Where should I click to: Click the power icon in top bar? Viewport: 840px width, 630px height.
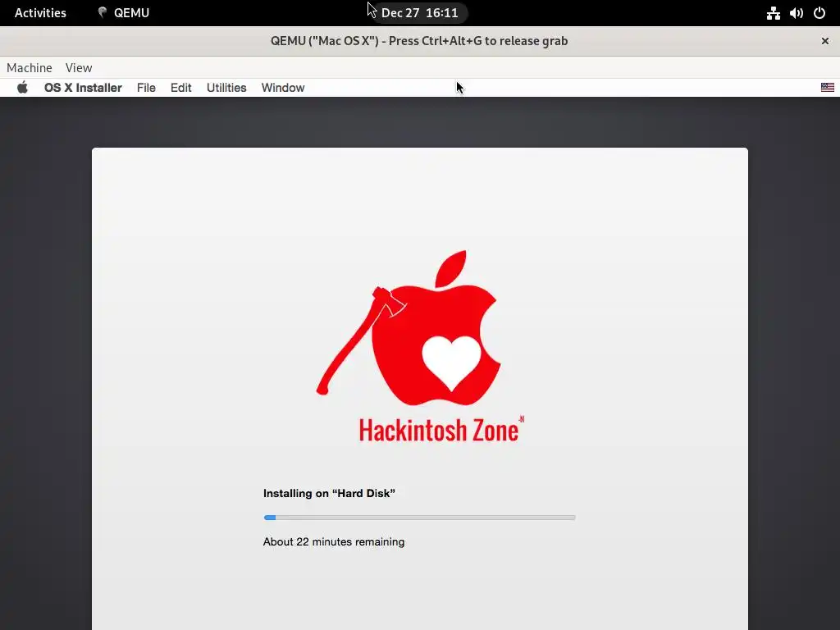[x=819, y=13]
